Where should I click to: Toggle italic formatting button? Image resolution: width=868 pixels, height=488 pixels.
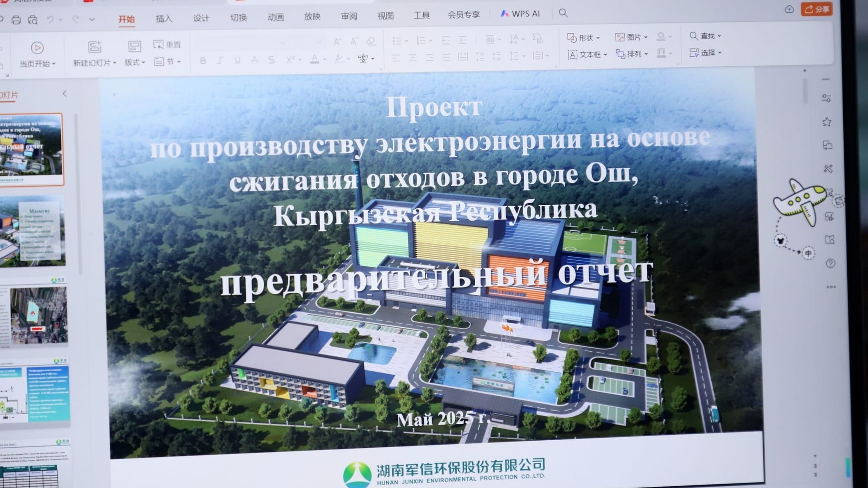[x=220, y=61]
